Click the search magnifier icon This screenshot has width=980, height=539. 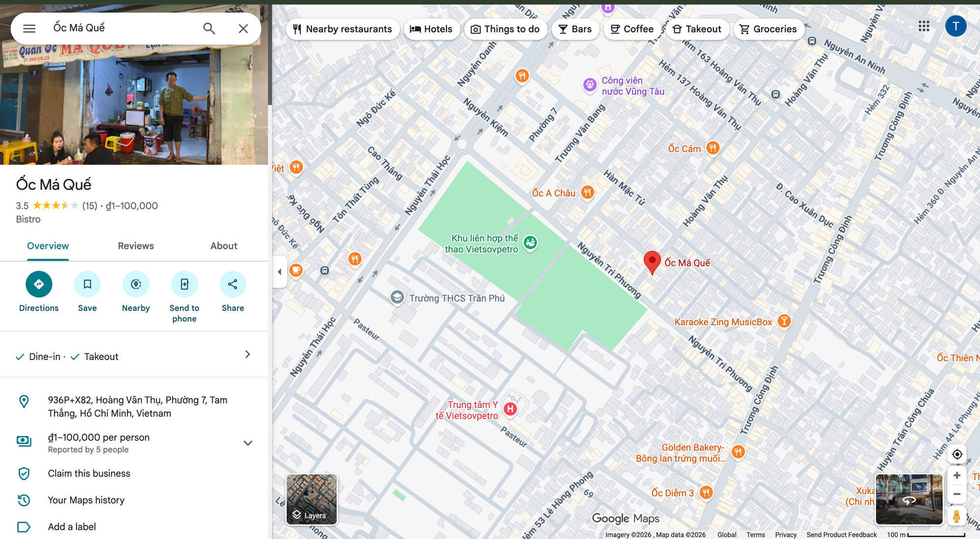tap(209, 28)
